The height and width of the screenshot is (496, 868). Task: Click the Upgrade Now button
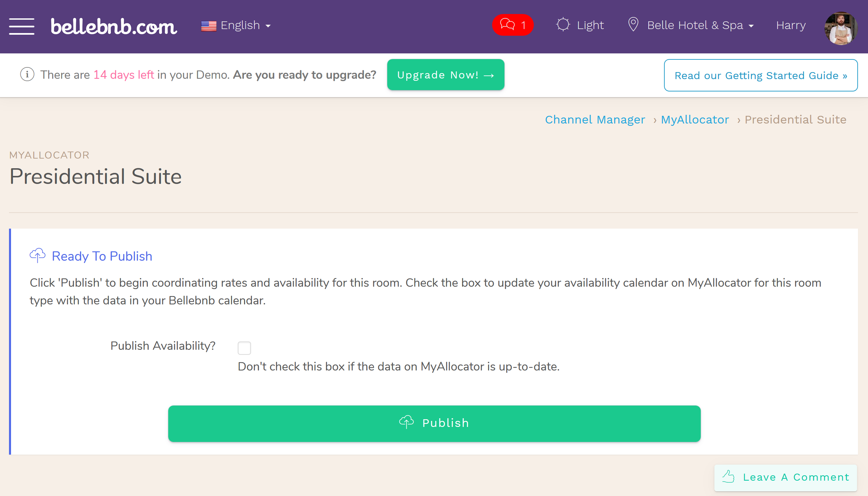445,75
